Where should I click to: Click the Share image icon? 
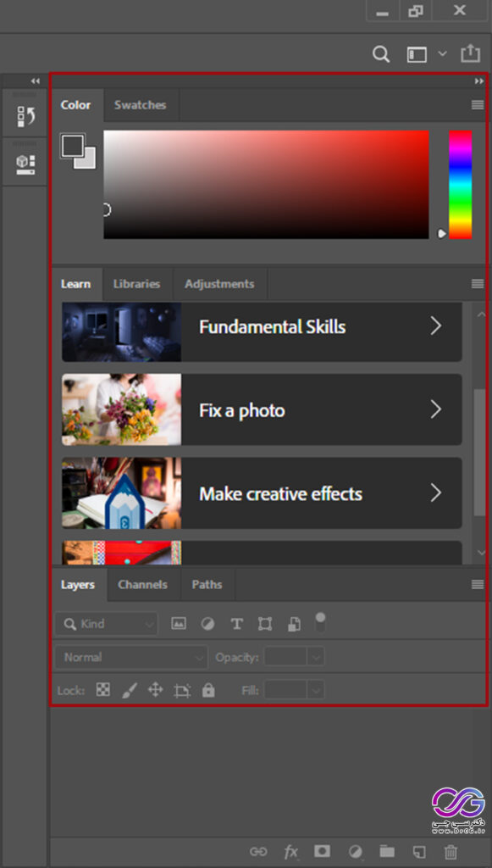pos(470,53)
